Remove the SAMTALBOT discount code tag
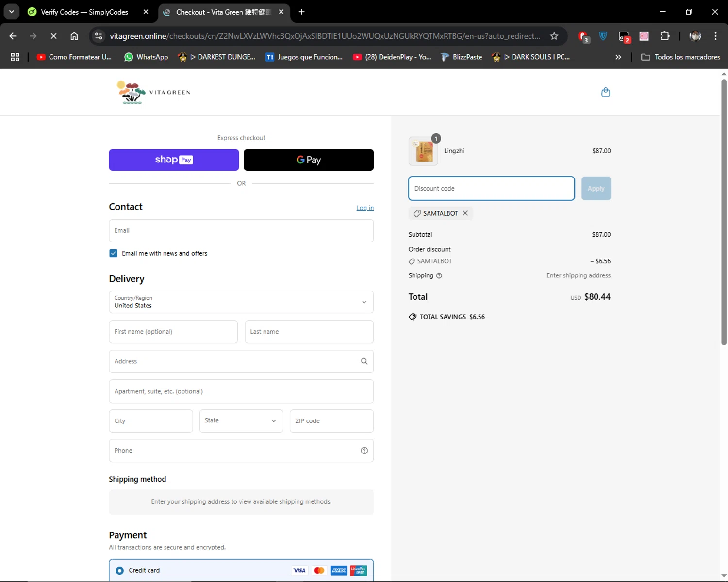The width and height of the screenshot is (728, 582). (x=465, y=213)
